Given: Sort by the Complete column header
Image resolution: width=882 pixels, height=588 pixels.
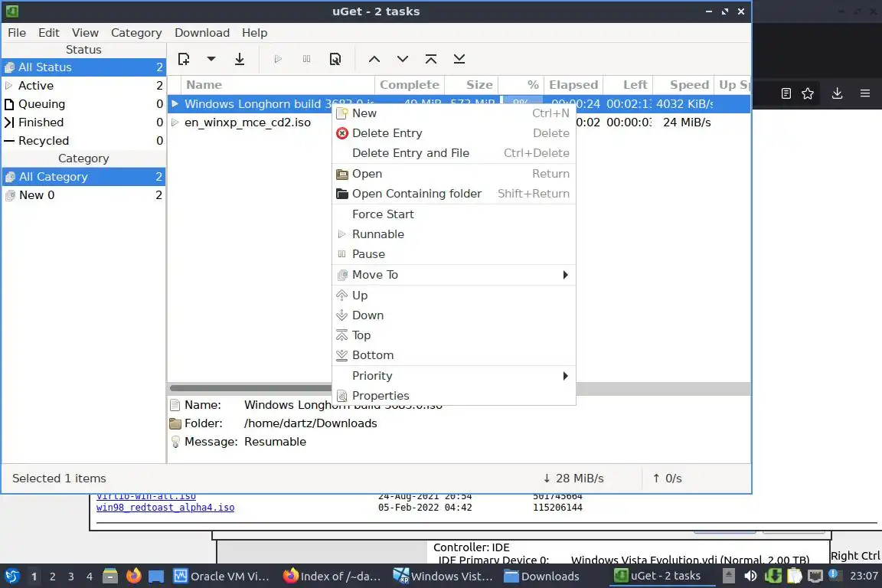Looking at the screenshot, I should point(410,85).
